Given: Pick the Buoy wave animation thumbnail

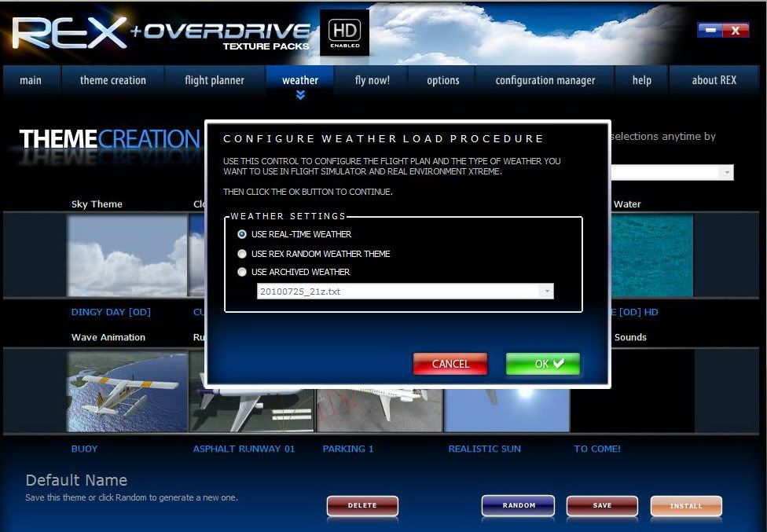Looking at the screenshot, I should pos(127,391).
